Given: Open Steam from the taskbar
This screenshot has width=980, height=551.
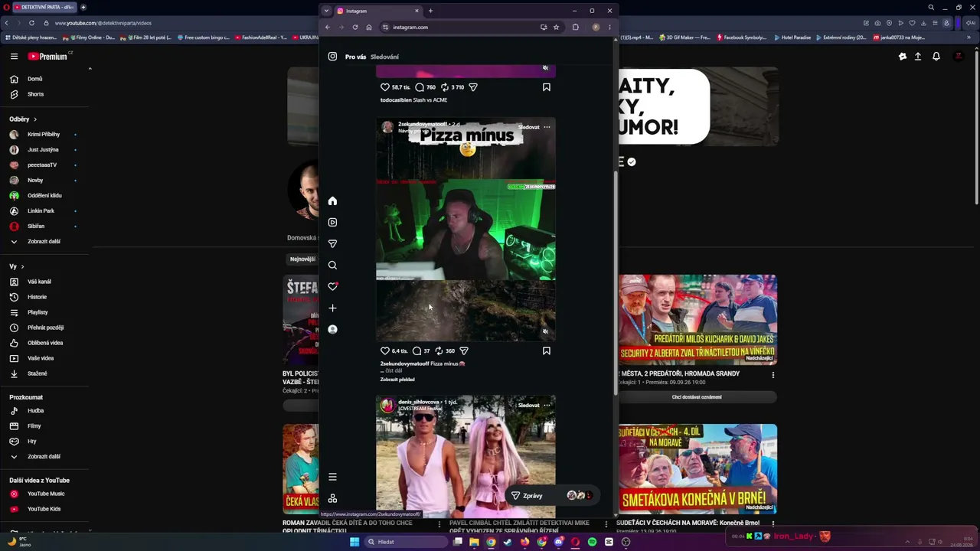Looking at the screenshot, I should pos(508,542).
